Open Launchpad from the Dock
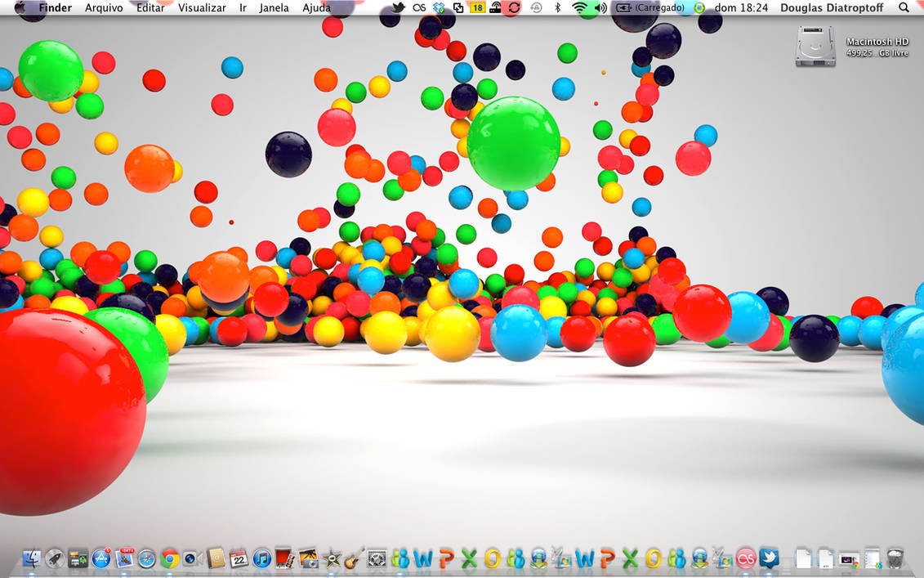Image resolution: width=924 pixels, height=578 pixels. click(x=56, y=558)
